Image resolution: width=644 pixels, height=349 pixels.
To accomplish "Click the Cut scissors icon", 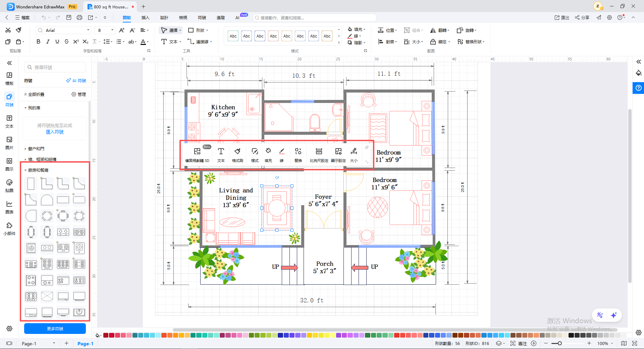I will (8, 30).
